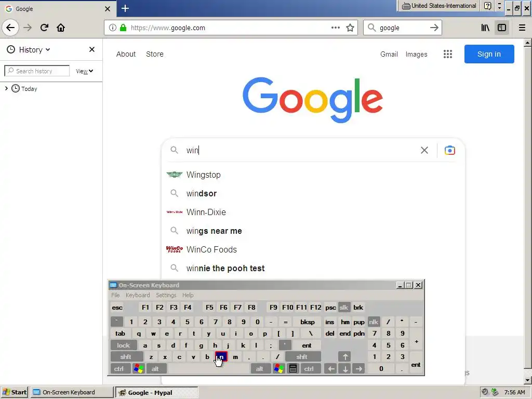The image size is (532, 399).
Task: Open the History sidebar switcher dropdown
Action: (x=29, y=49)
